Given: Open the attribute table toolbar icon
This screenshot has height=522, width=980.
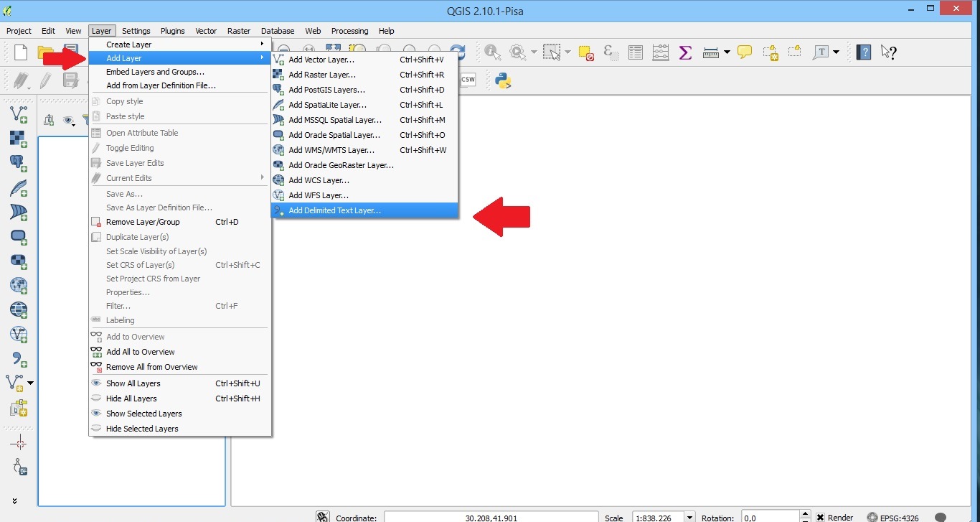Looking at the screenshot, I should (x=636, y=52).
